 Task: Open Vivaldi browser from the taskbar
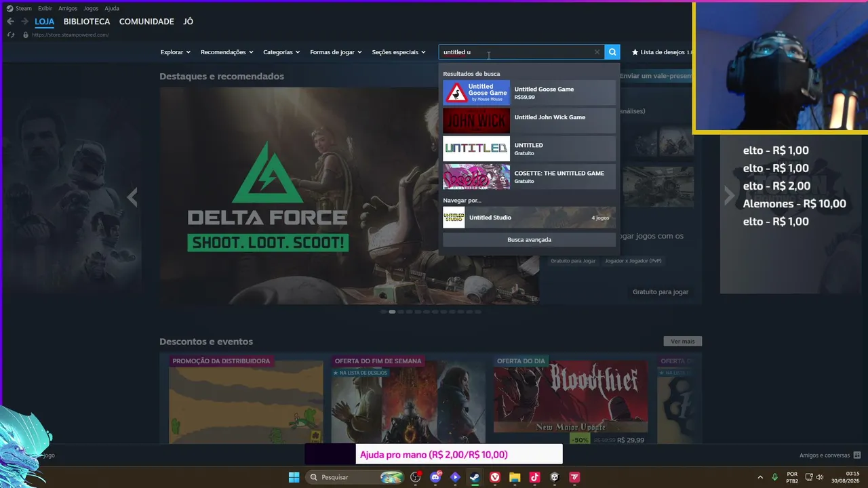[x=495, y=477]
